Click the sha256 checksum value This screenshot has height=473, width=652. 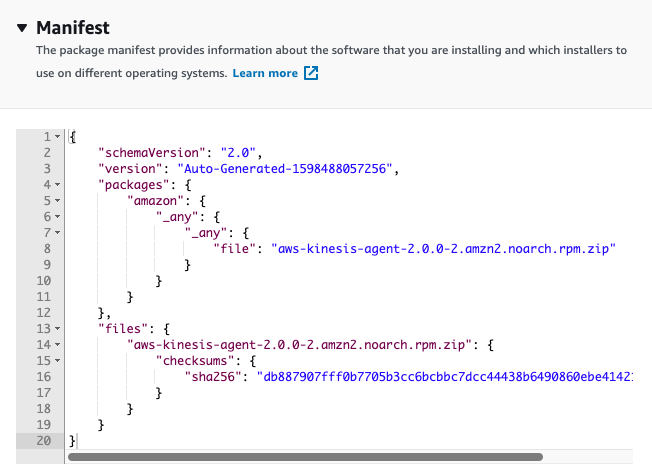pyautogui.click(x=445, y=377)
